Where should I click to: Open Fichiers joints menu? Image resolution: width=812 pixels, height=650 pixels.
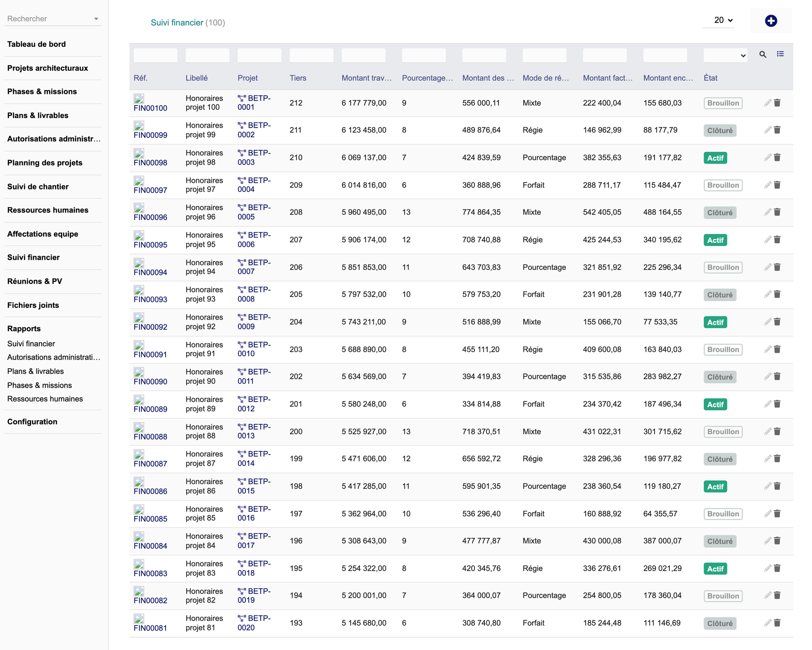point(33,305)
